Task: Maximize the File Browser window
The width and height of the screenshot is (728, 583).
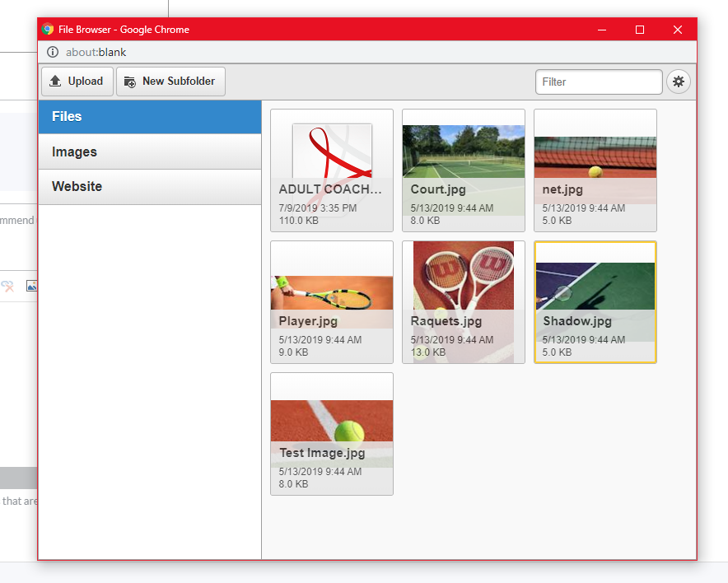Action: click(640, 30)
